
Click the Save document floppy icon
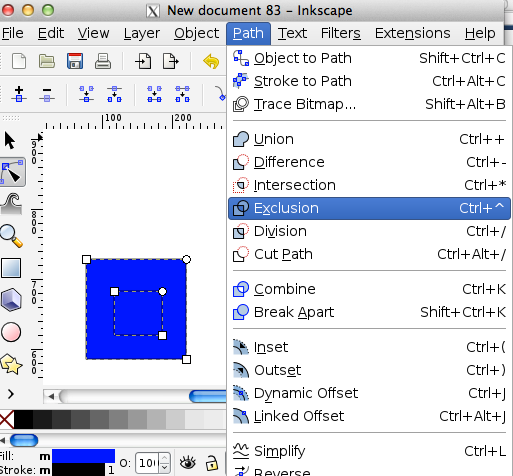75,61
